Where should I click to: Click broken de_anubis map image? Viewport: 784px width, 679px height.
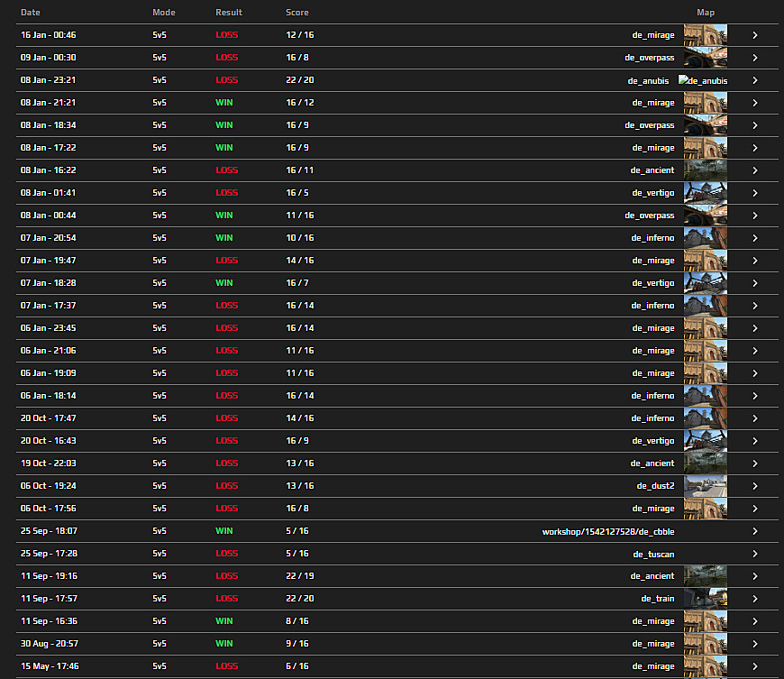pos(703,80)
